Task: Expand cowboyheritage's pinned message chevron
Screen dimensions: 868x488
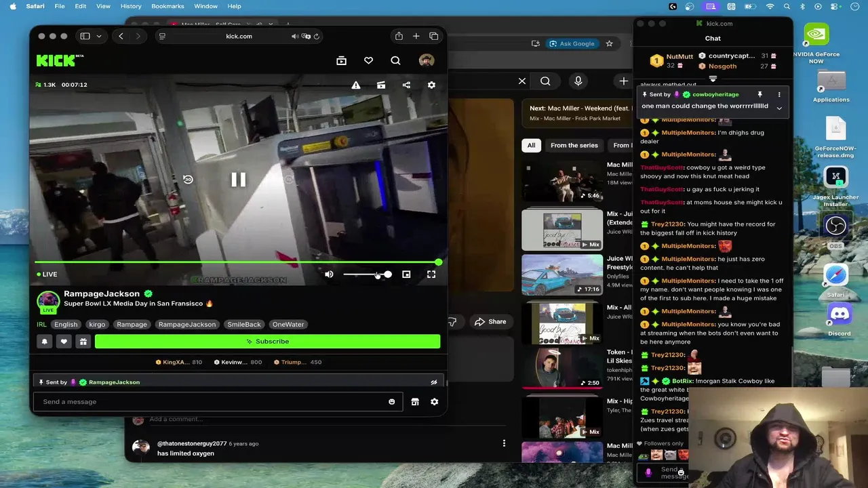Action: [779, 108]
